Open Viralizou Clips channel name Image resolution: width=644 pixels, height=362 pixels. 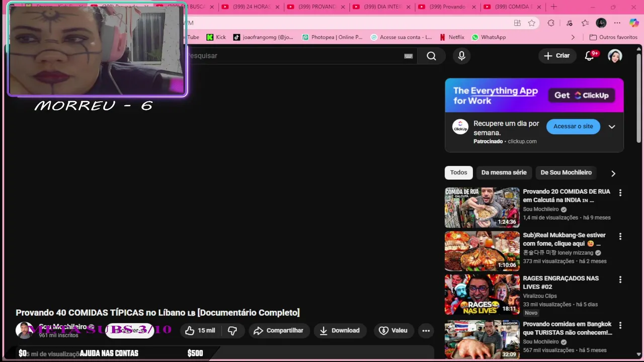[539, 296]
